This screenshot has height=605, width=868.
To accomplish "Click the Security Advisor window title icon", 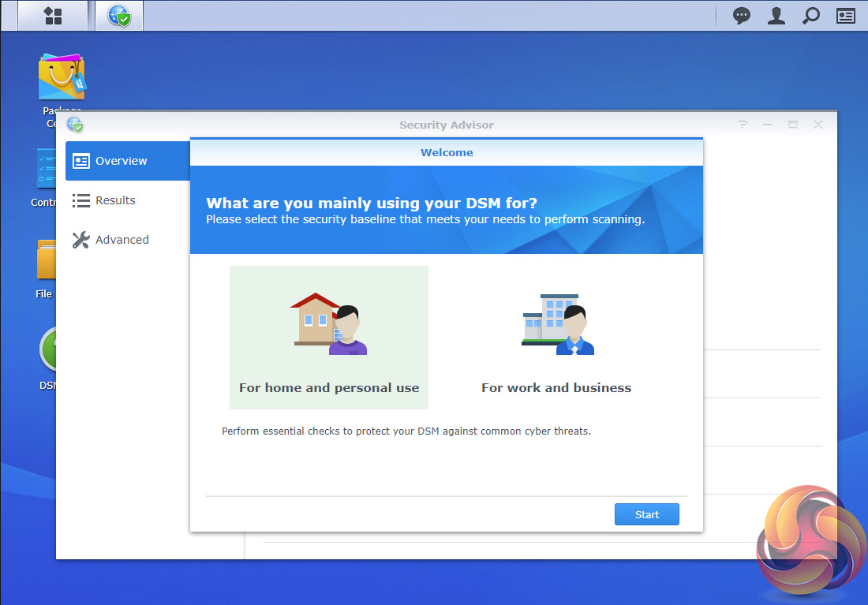I will click(x=75, y=125).
